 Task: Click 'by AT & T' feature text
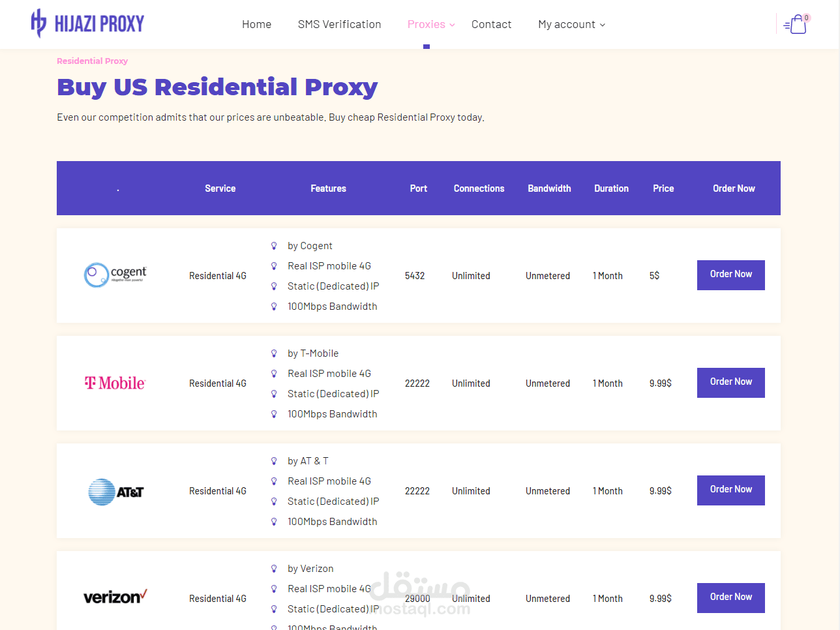[x=308, y=461]
